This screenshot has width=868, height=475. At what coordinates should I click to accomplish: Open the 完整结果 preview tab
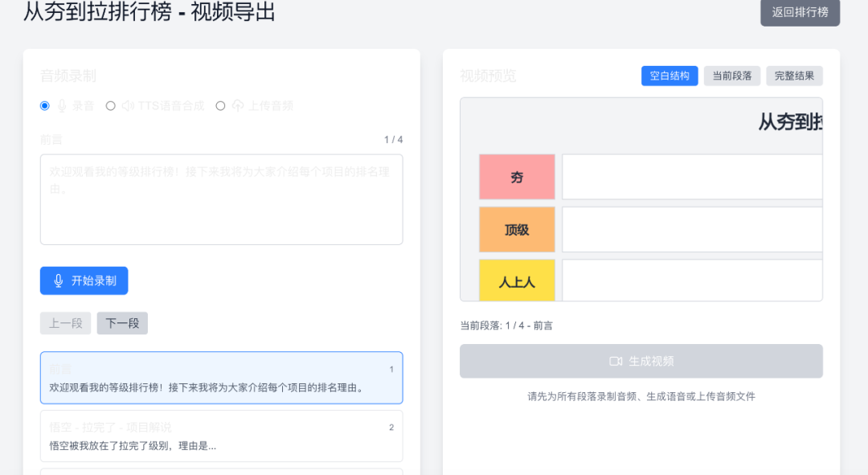[x=794, y=76]
